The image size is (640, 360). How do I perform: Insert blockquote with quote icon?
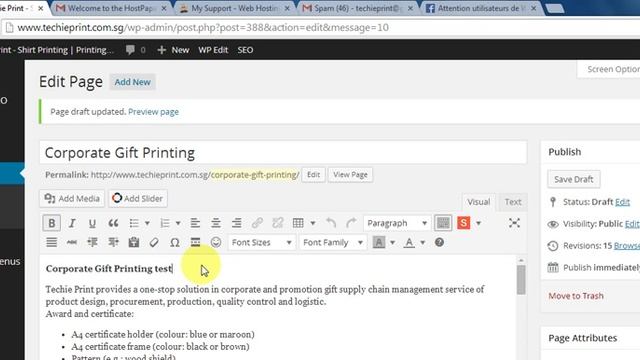pyautogui.click(x=113, y=223)
